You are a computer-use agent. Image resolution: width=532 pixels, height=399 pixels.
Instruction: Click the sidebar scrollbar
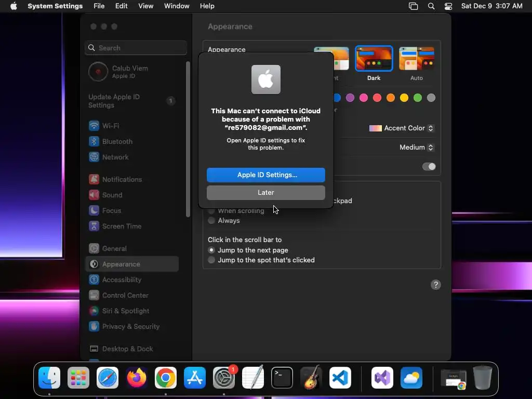(188, 139)
